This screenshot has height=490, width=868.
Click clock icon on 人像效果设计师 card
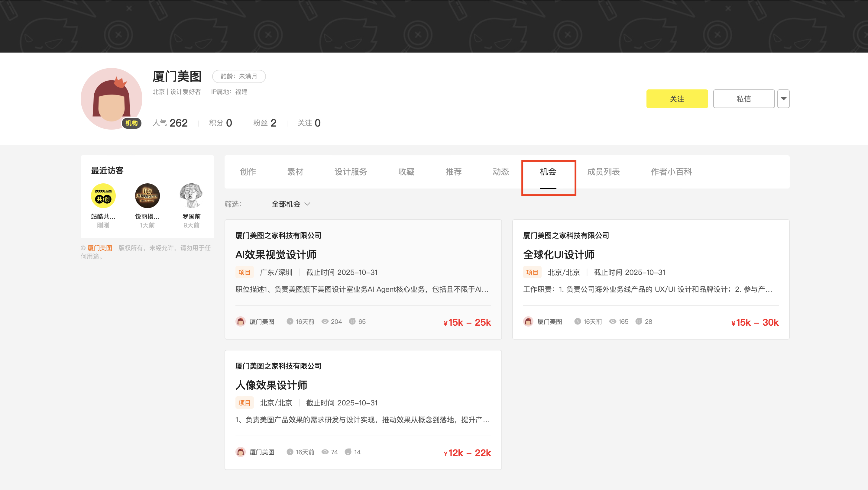[290, 452]
